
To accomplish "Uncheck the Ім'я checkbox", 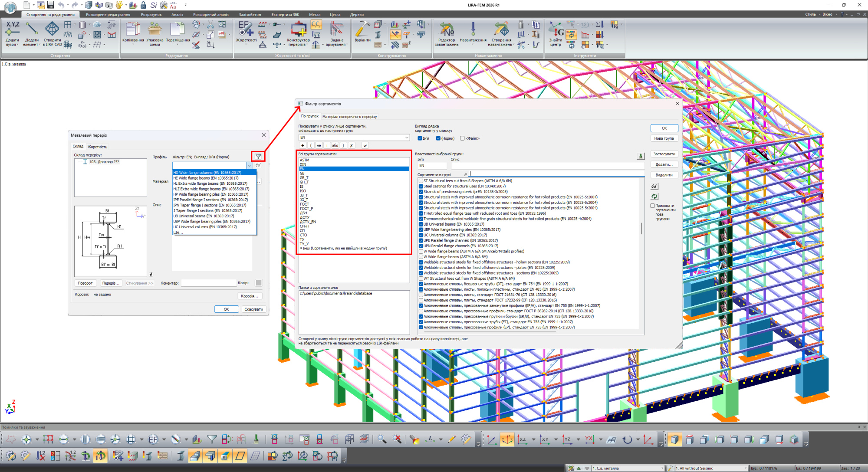I will 420,138.
